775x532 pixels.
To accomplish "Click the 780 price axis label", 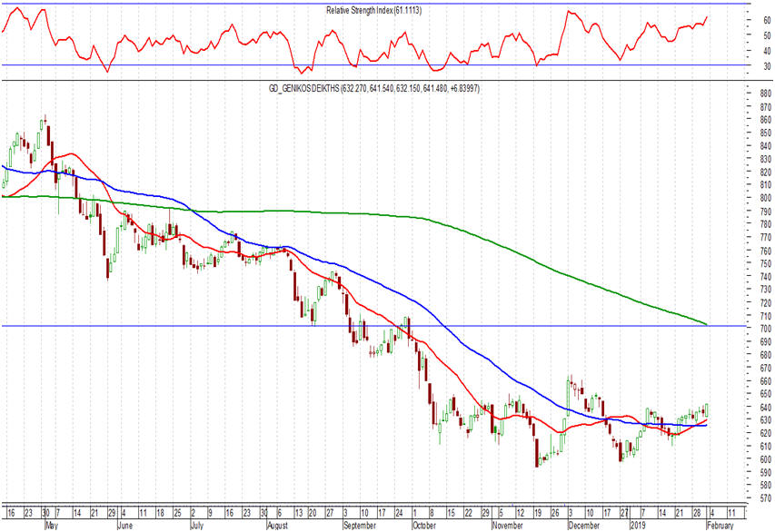I will coord(766,224).
